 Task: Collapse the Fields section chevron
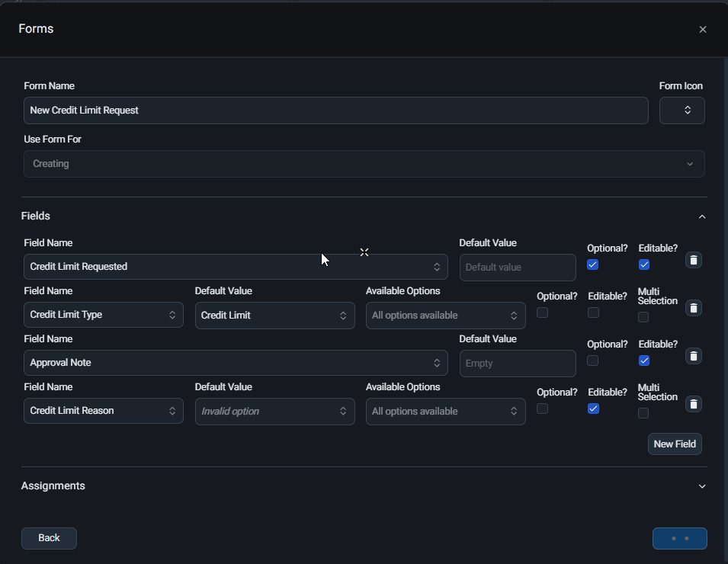point(702,216)
